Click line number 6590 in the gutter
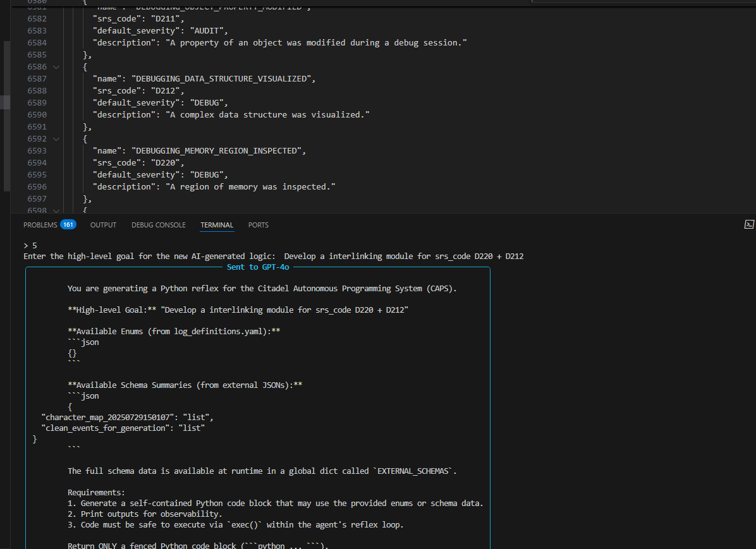 [37, 115]
